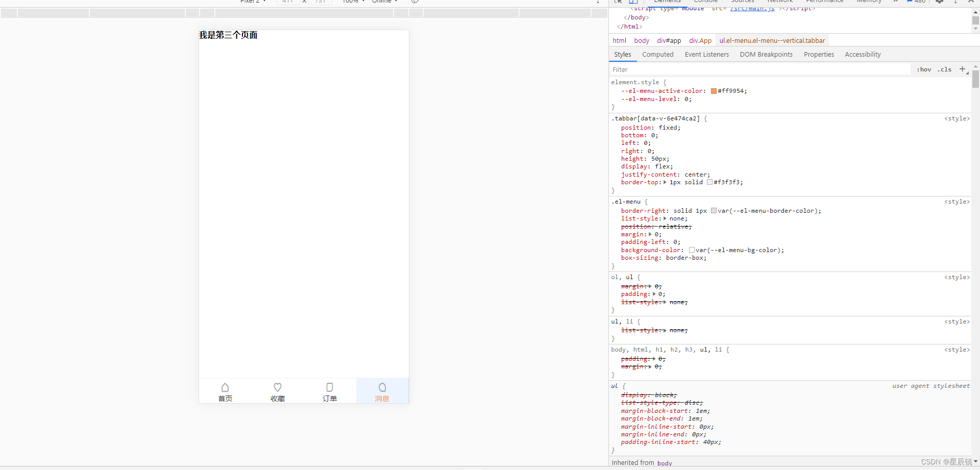The height and width of the screenshot is (470, 980).
Task: Expand the border-top shorthand property
Action: pyautogui.click(x=665, y=182)
